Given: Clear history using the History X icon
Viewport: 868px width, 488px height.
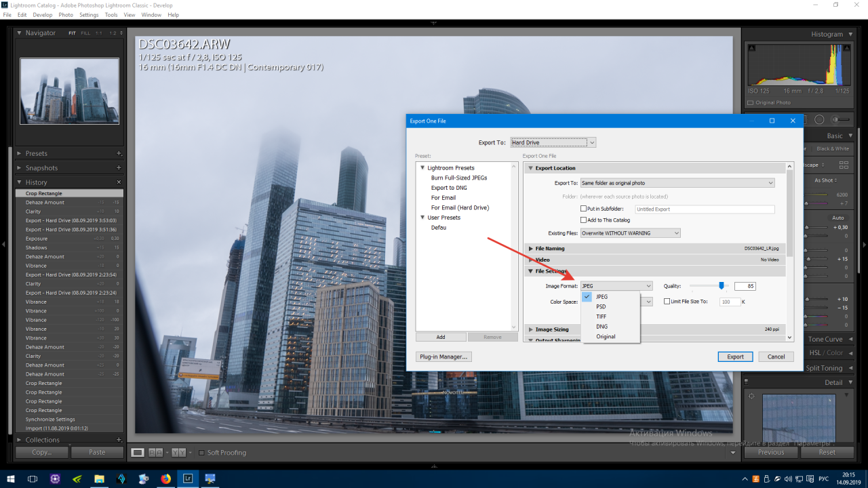Looking at the screenshot, I should pos(119,182).
